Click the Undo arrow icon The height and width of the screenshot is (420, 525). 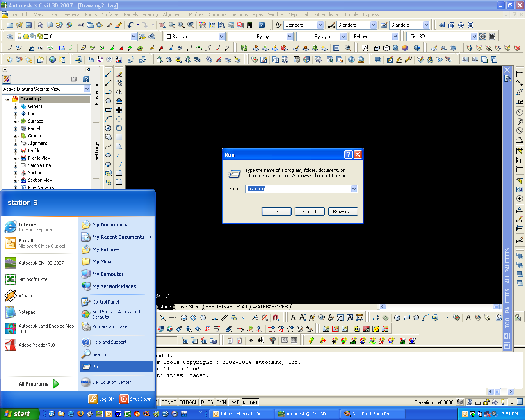130,25
